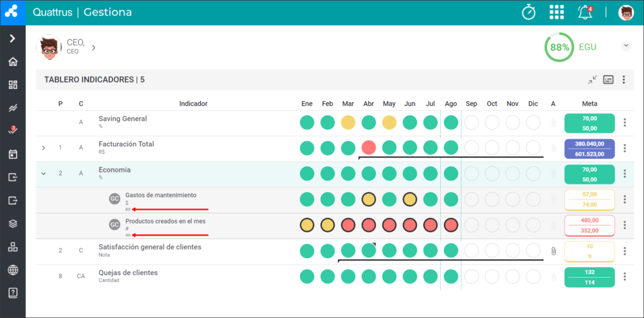
Task: Open Tablero Indicadores three-dot menu
Action: click(624, 80)
